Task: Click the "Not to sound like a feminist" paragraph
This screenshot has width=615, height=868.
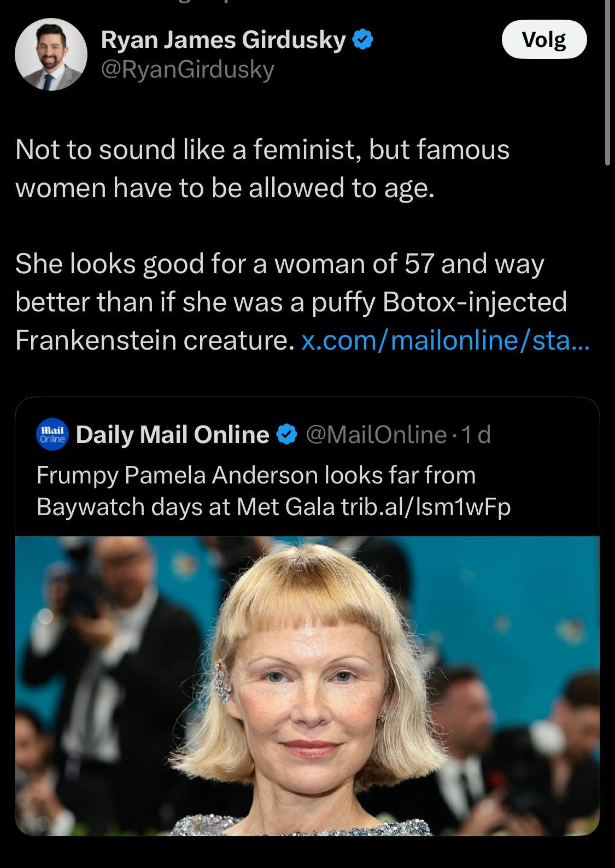Action: 262,168
